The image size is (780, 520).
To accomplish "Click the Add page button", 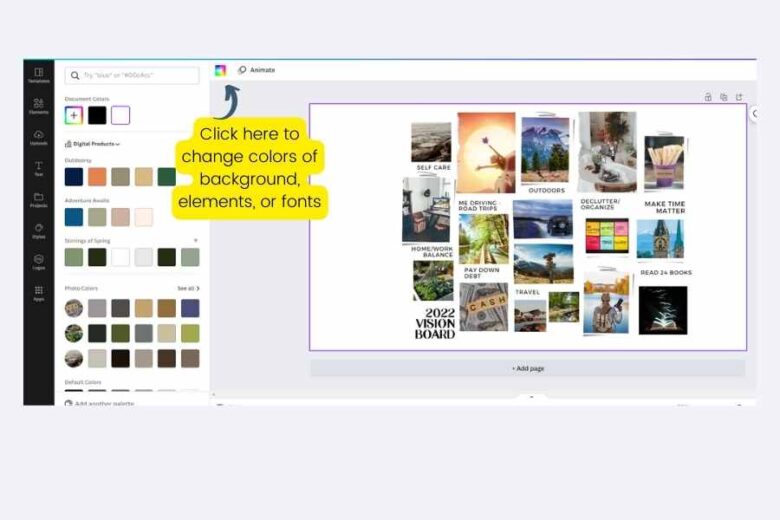I will pos(527,368).
